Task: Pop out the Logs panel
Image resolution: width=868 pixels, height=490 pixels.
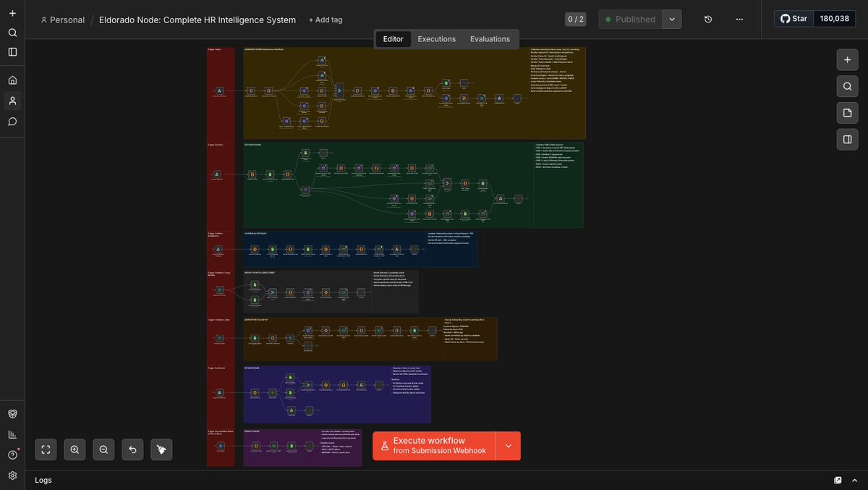Action: (838, 480)
